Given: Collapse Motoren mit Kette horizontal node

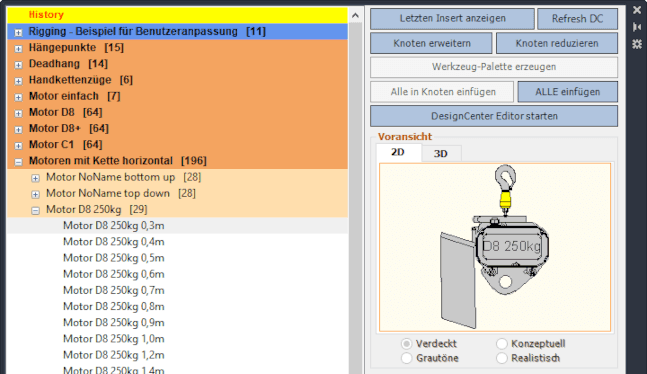Looking at the screenshot, I should coord(18,162).
